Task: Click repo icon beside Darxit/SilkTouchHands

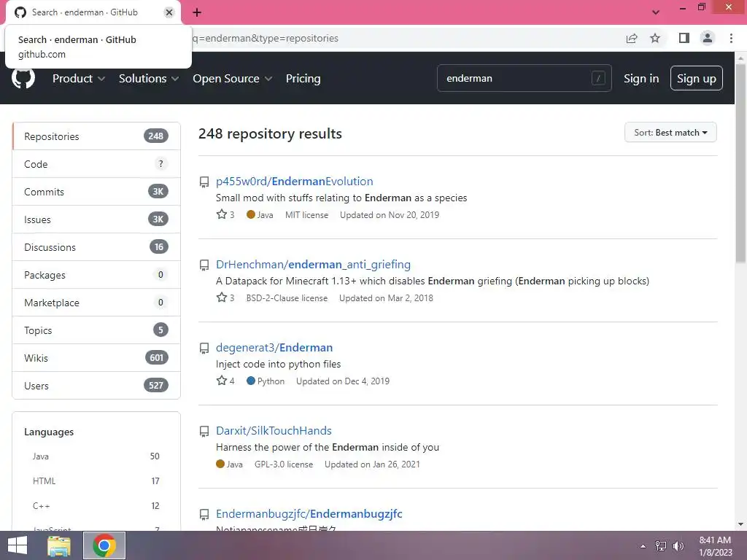Action: pos(204,432)
